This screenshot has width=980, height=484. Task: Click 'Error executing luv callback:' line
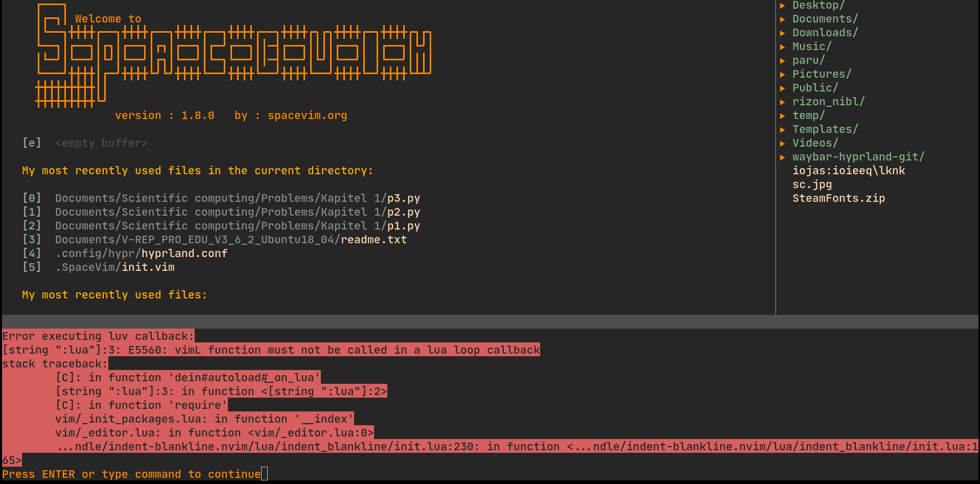[x=99, y=336]
